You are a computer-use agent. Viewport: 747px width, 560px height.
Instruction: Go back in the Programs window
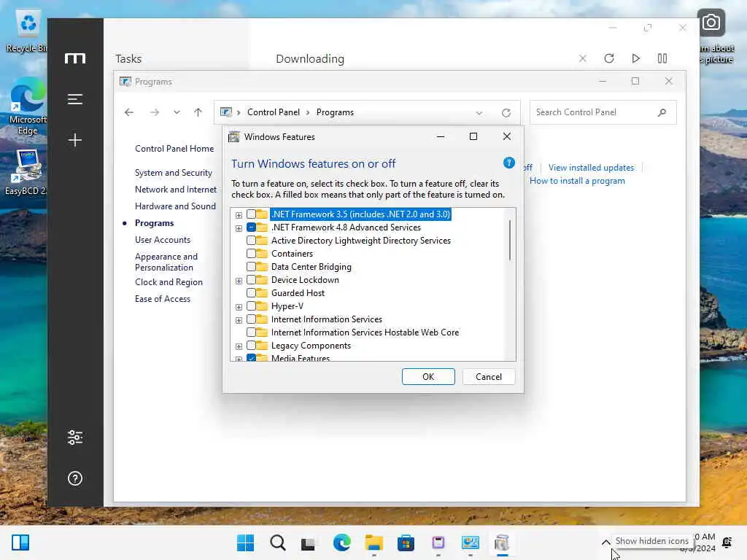[129, 112]
